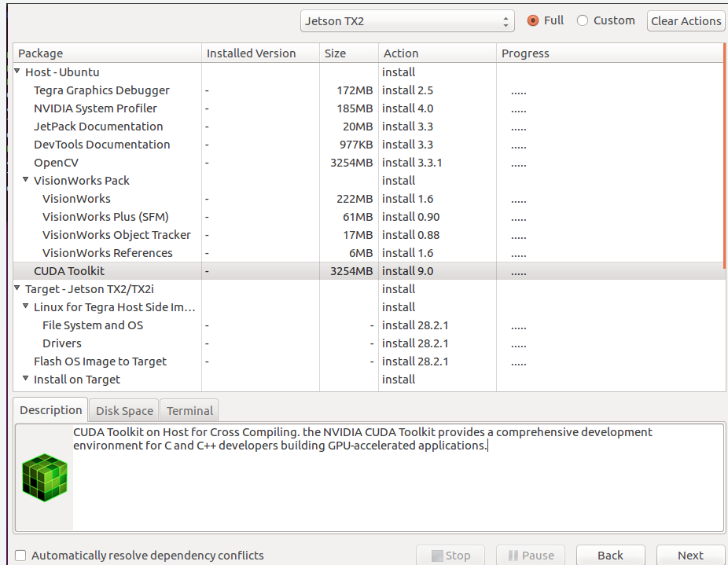The image size is (728, 565).
Task: Click the Clear Actions button
Action: coord(686,21)
